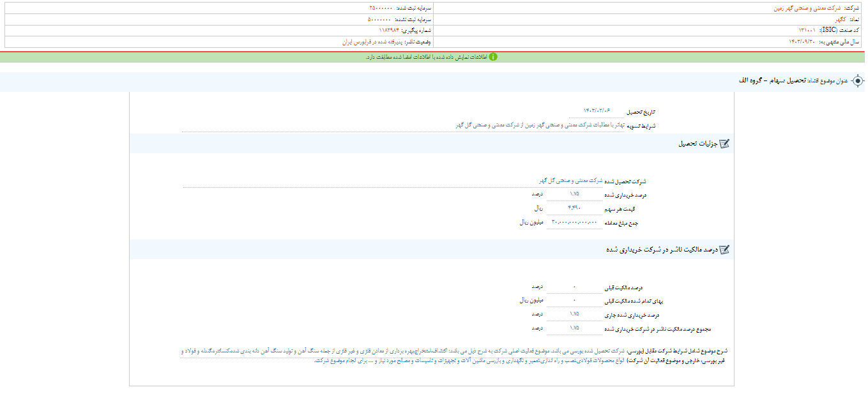Image resolution: width=868 pixels, height=401 pixels.
Task: Click the edit icon on درصد مالکیت ناشر section
Action: pos(725,250)
